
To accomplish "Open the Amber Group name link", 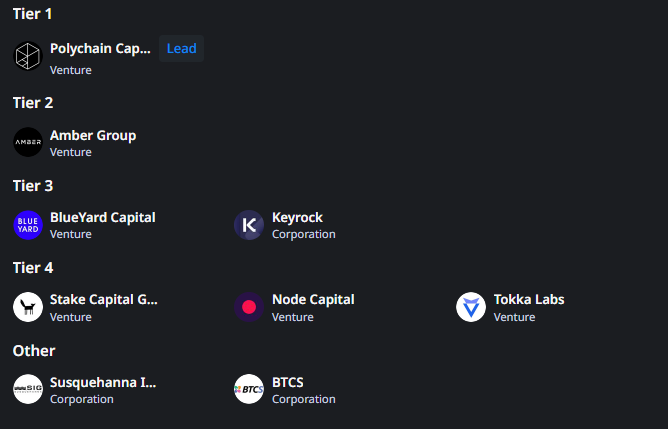I will tap(93, 135).
